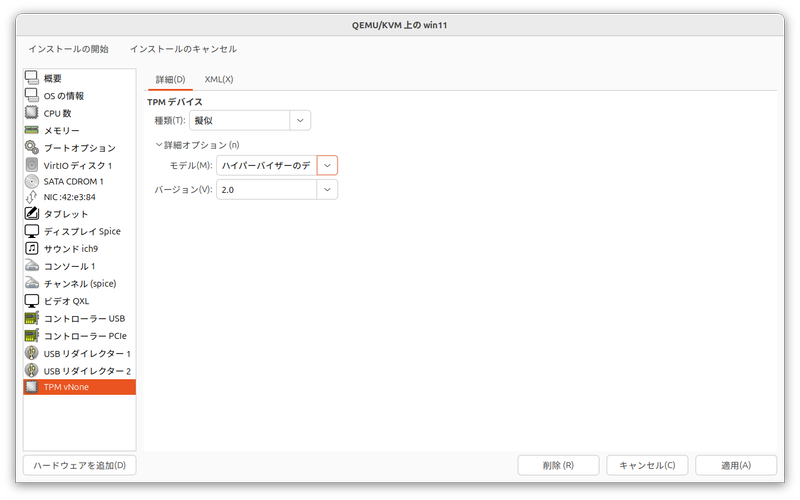Click the ビデオ QXL monitor icon
Screen dimensions: 800x500
coord(32,301)
